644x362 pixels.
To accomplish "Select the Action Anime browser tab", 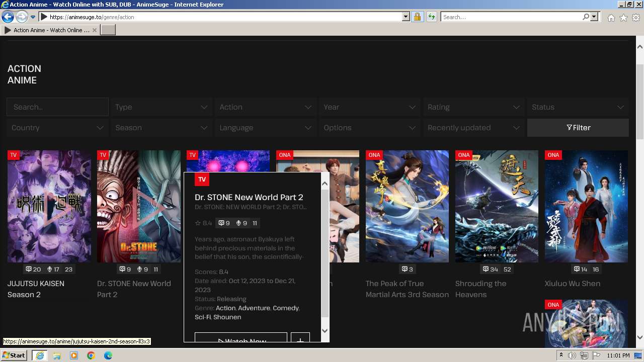I will (50, 30).
